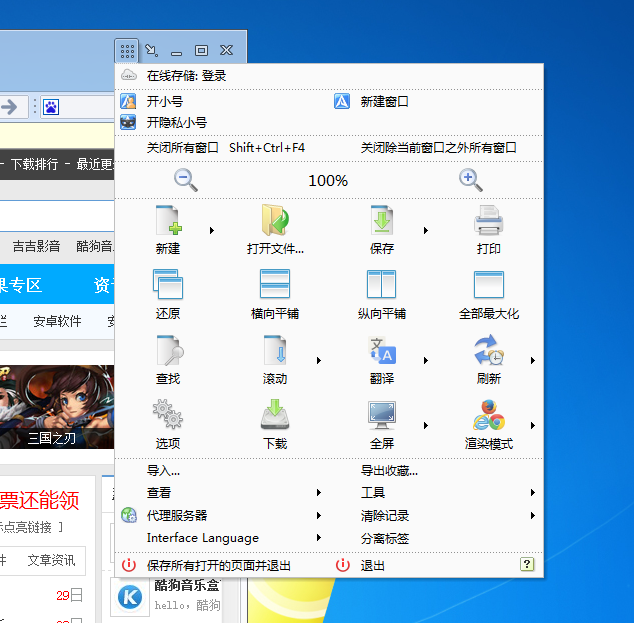The width and height of the screenshot is (634, 623).
Task: Select 清除记录 clear history entry
Action: (385, 515)
